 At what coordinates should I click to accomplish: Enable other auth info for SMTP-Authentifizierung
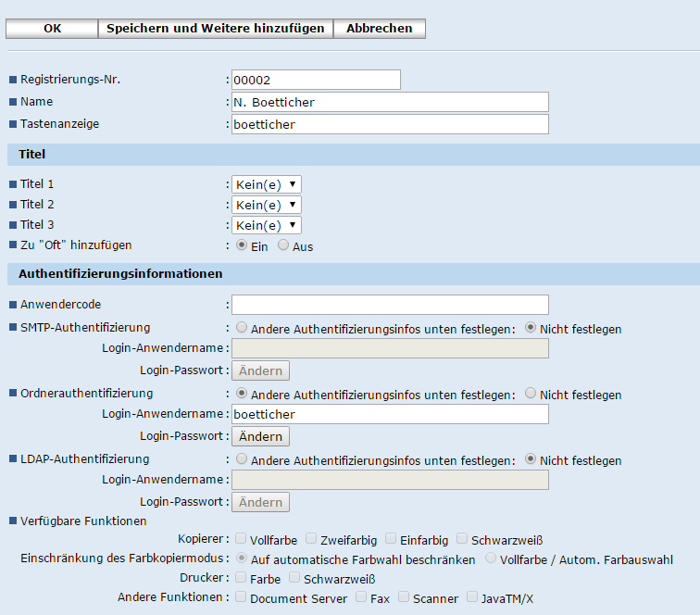[x=242, y=327]
